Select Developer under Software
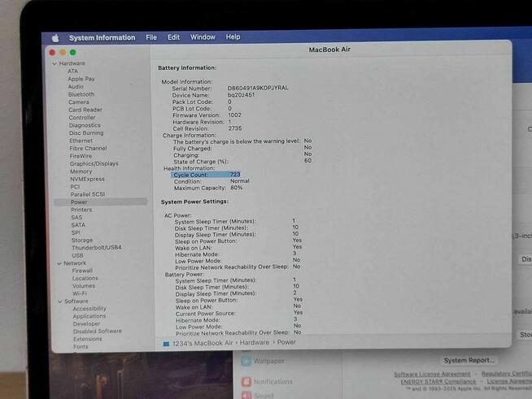This screenshot has height=399, width=532. point(86,323)
